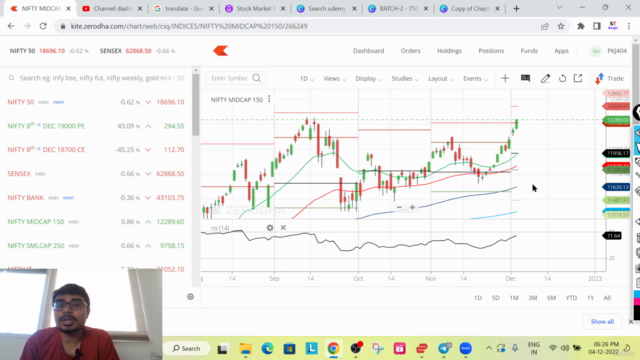Remove the RSI (14) panel

tap(283, 227)
